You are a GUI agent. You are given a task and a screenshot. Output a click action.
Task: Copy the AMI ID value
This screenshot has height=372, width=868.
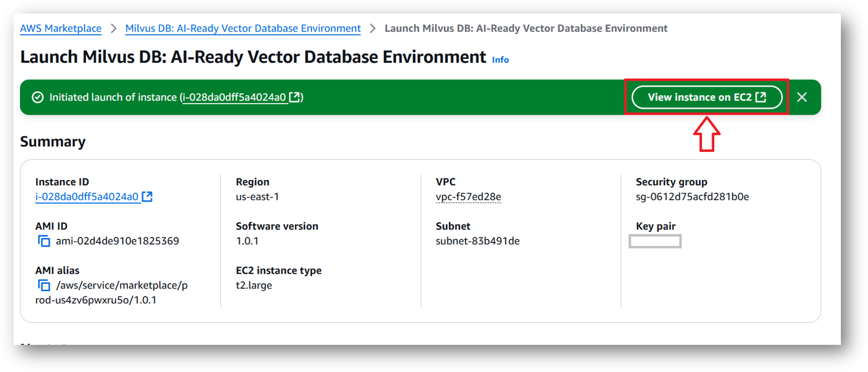tap(44, 241)
